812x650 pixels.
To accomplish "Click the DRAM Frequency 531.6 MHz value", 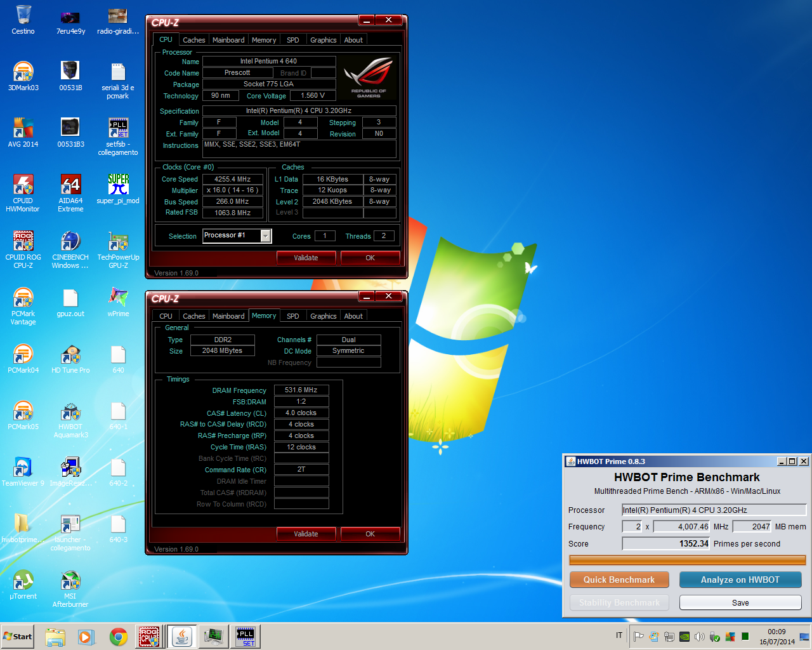I will 301,390.
